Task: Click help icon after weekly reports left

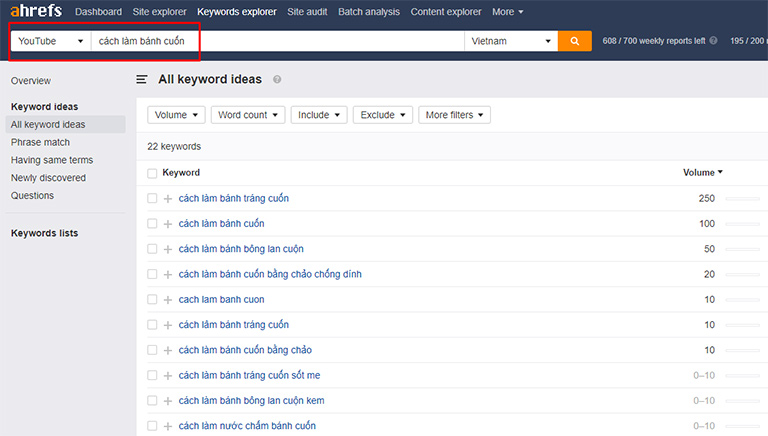Action: 713,41
